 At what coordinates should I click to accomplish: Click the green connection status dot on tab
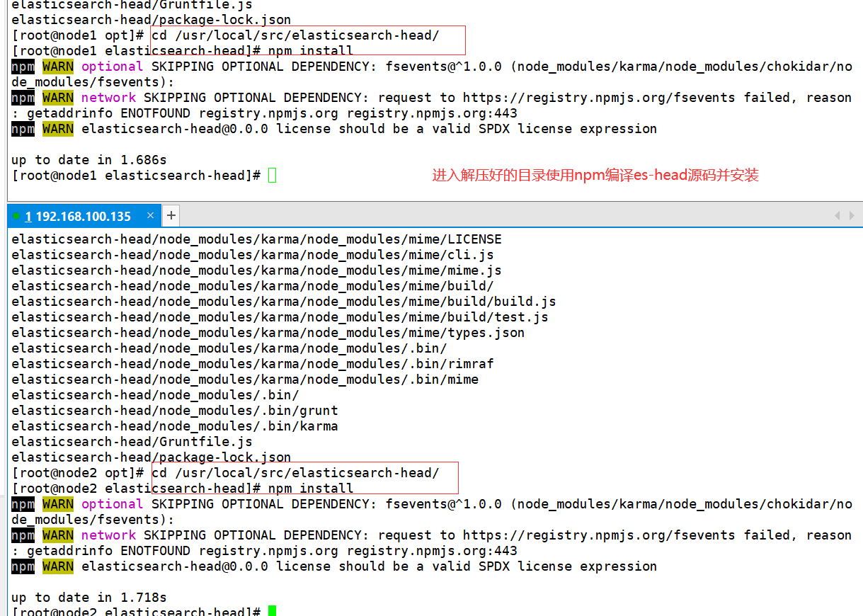(x=17, y=216)
